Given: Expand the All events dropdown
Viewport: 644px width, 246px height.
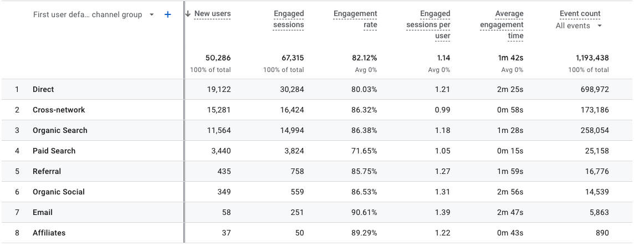Looking at the screenshot, I should pos(600,25).
